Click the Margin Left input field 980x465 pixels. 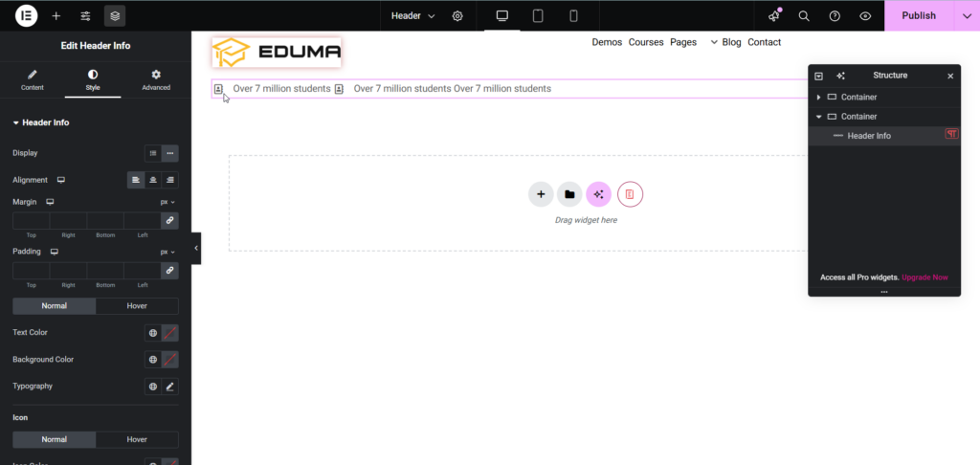(x=143, y=221)
